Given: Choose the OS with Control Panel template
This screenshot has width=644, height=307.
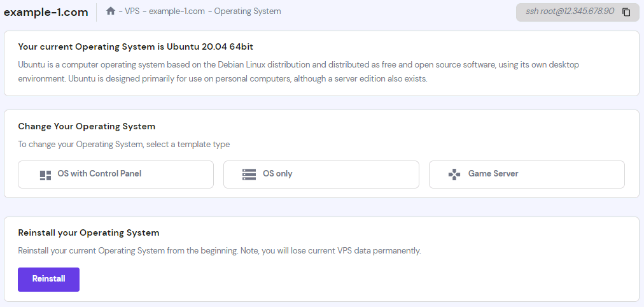Looking at the screenshot, I should (x=116, y=175).
